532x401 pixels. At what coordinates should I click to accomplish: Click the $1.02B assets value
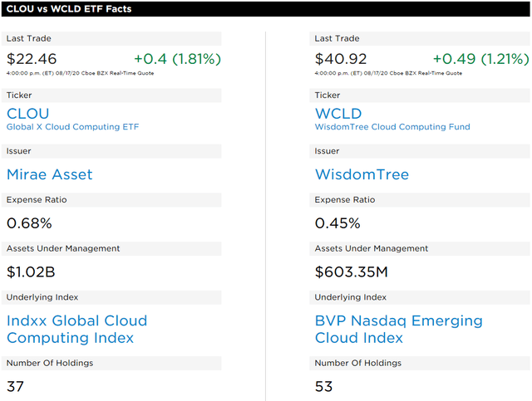(31, 271)
